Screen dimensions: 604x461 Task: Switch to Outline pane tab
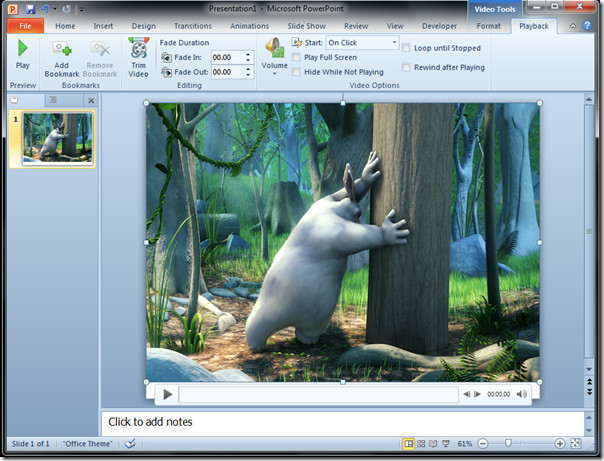[x=53, y=100]
